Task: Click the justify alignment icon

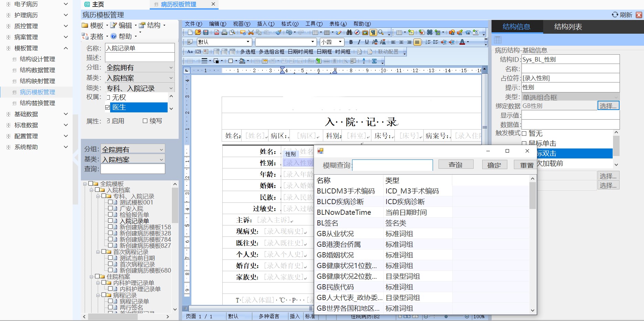Action: click(x=417, y=42)
